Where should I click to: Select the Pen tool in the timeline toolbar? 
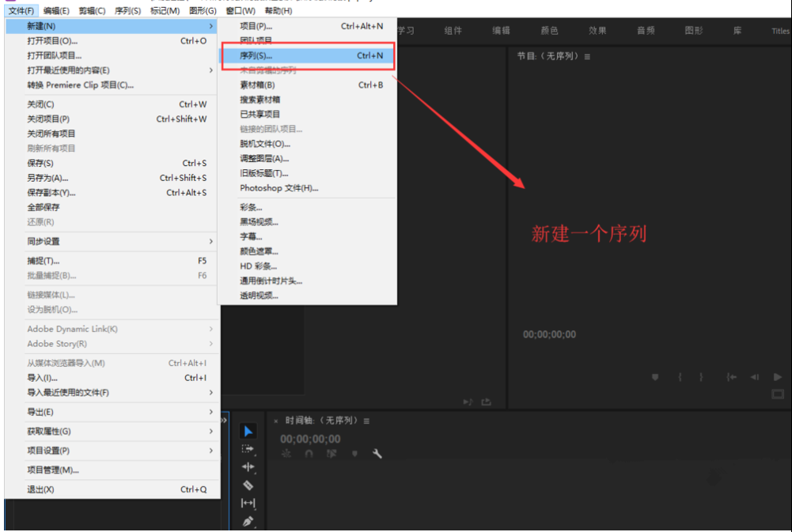249,519
